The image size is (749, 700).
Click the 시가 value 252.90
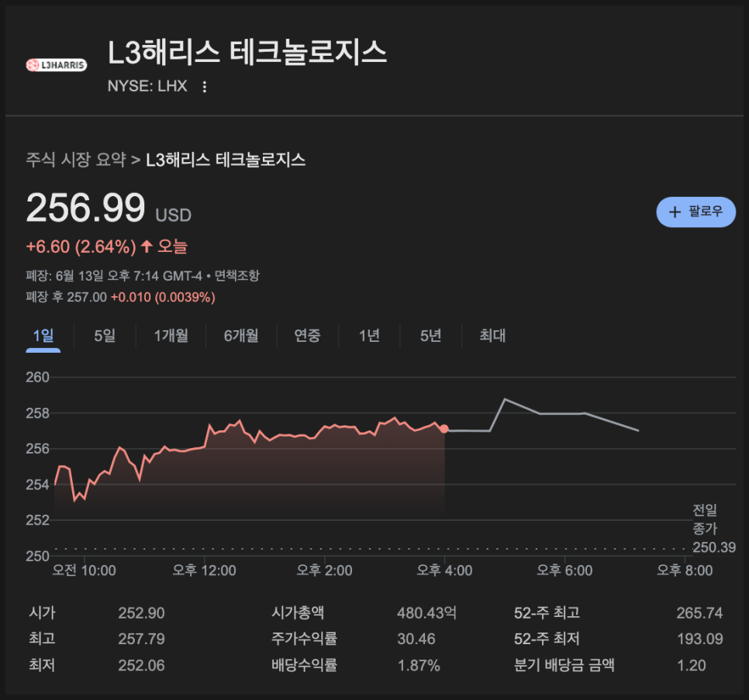pos(141,612)
